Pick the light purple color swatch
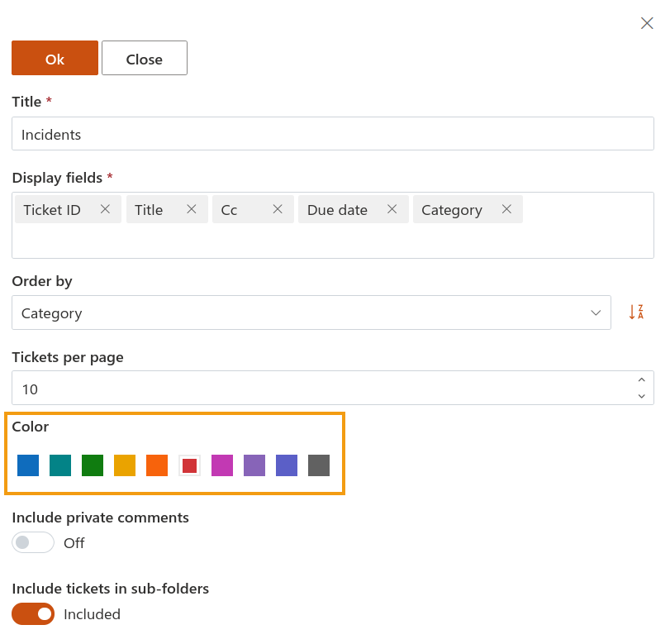 click(x=254, y=465)
